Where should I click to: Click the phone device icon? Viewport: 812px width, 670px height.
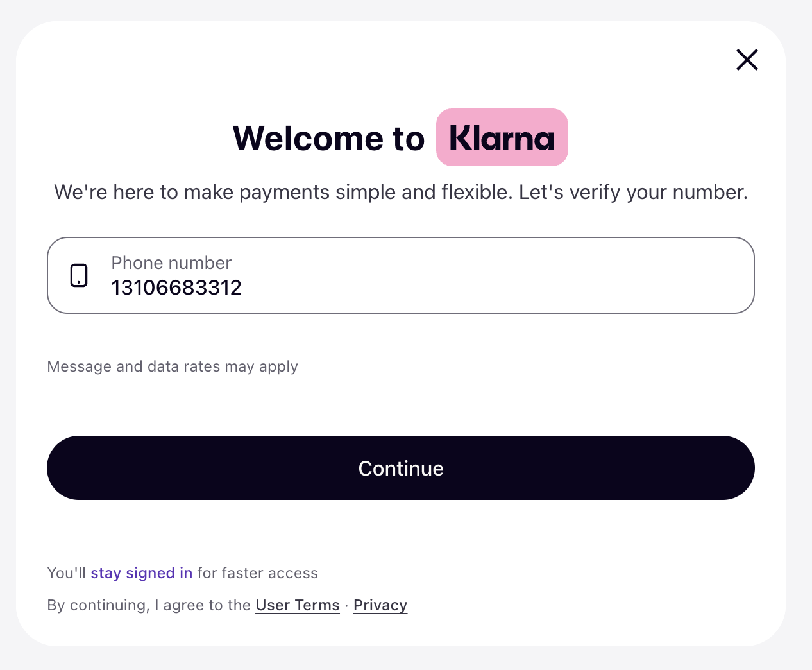(x=79, y=275)
